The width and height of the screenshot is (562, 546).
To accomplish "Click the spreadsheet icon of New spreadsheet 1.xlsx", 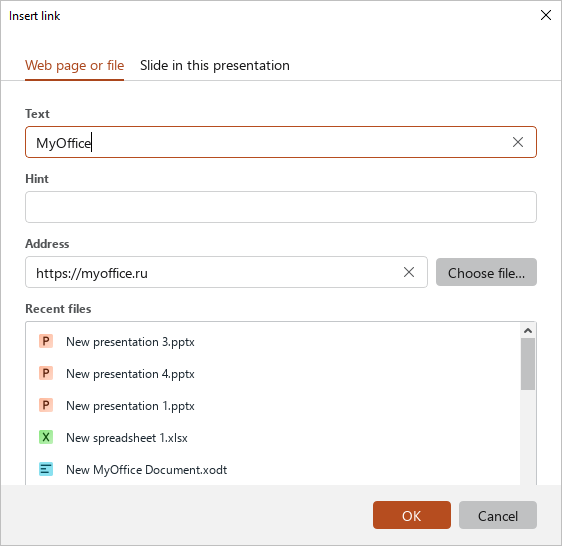I will tap(46, 437).
